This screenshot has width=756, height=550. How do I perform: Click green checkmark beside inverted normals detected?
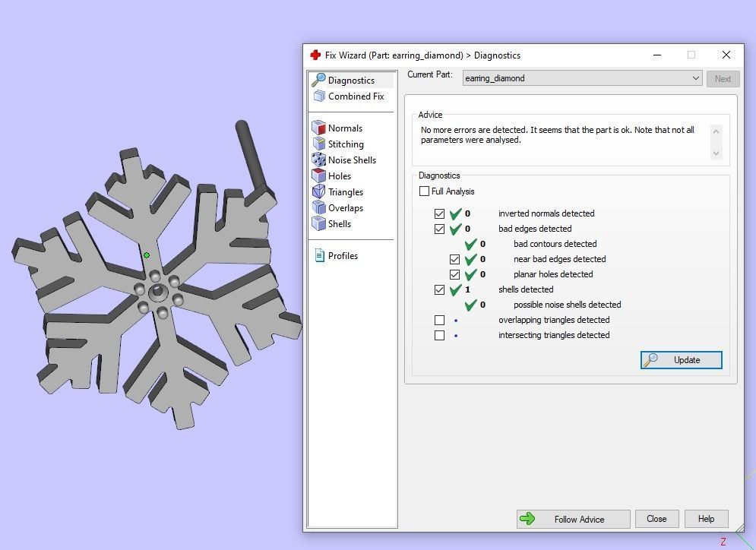(455, 213)
